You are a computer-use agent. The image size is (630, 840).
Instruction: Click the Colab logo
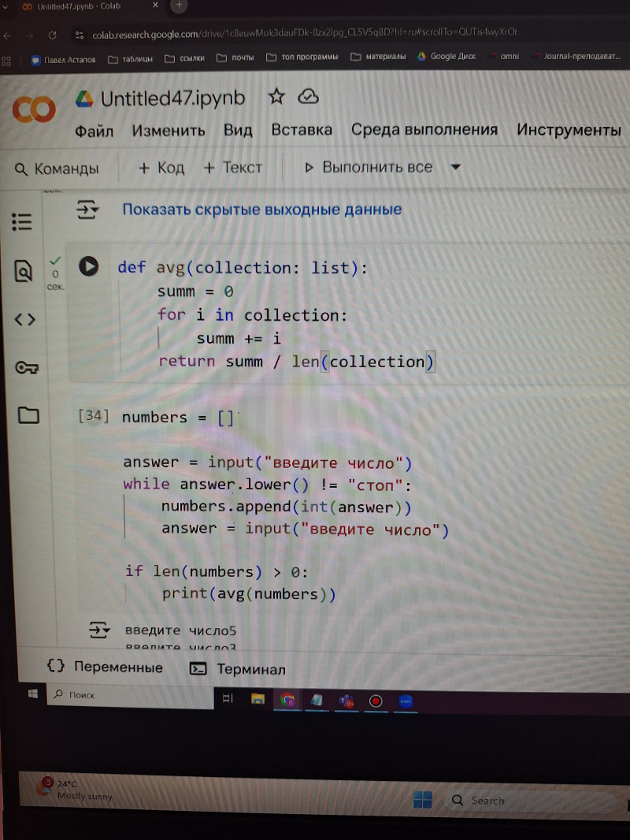pos(34,110)
